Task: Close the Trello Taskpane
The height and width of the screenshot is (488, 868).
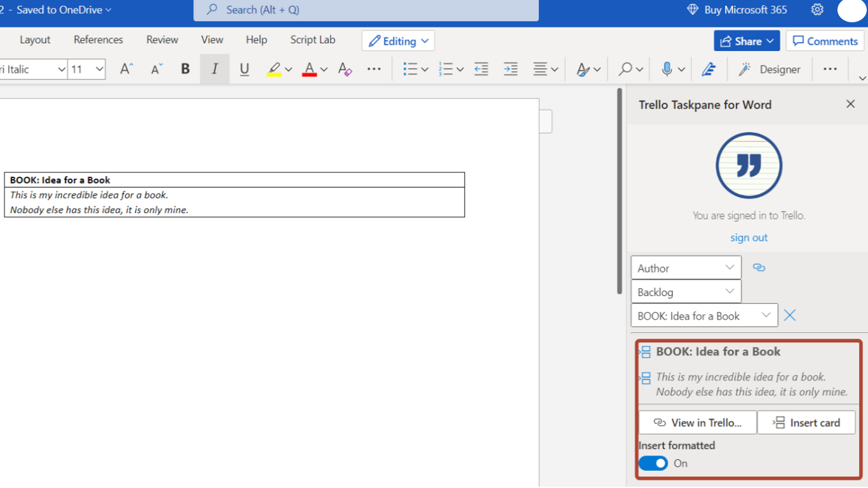Action: [x=851, y=104]
